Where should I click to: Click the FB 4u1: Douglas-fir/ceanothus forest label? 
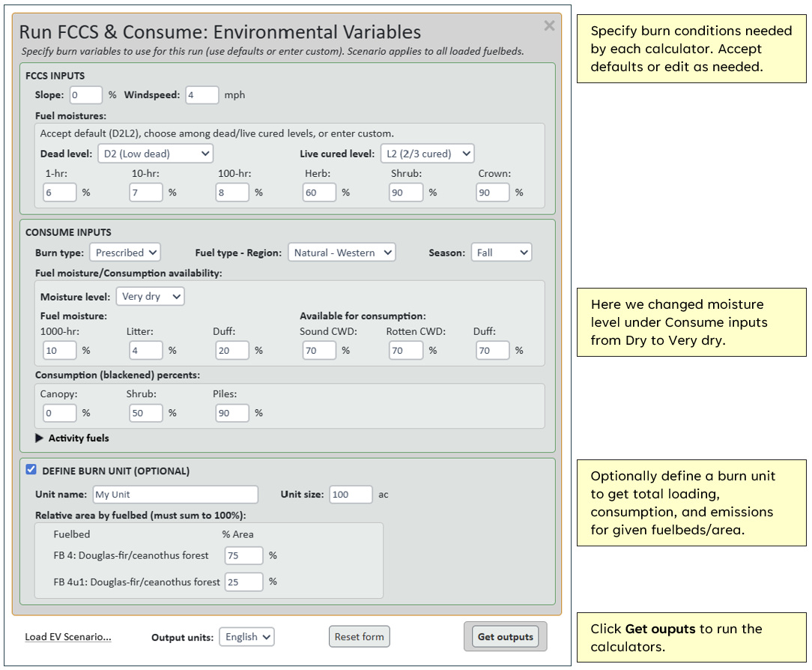137,582
